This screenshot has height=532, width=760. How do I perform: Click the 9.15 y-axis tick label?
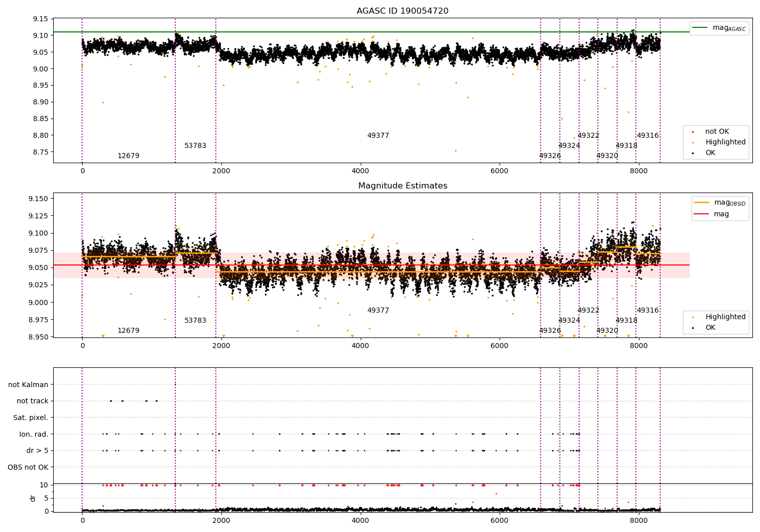(x=40, y=19)
